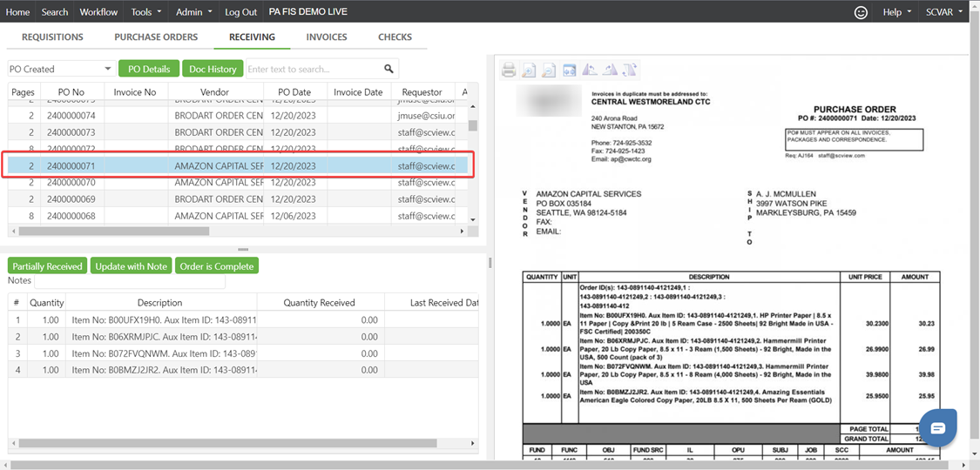Expand the SCVAR user menu

coord(944,12)
